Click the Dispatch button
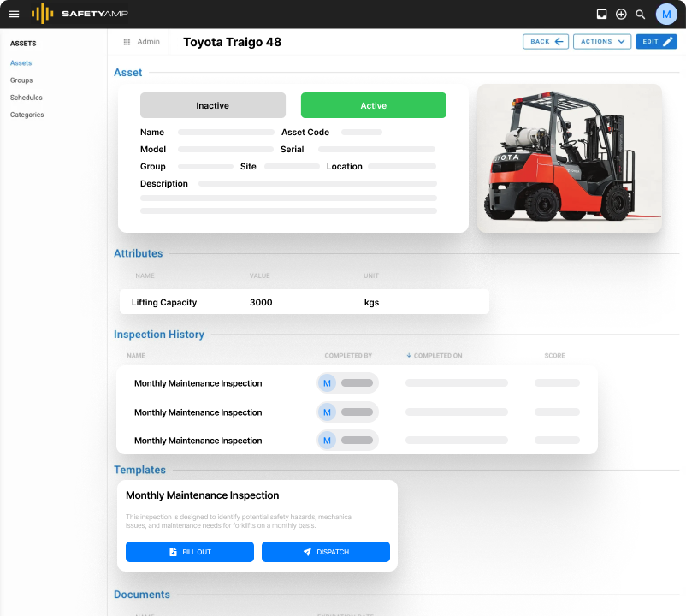The image size is (686, 616). (x=326, y=552)
